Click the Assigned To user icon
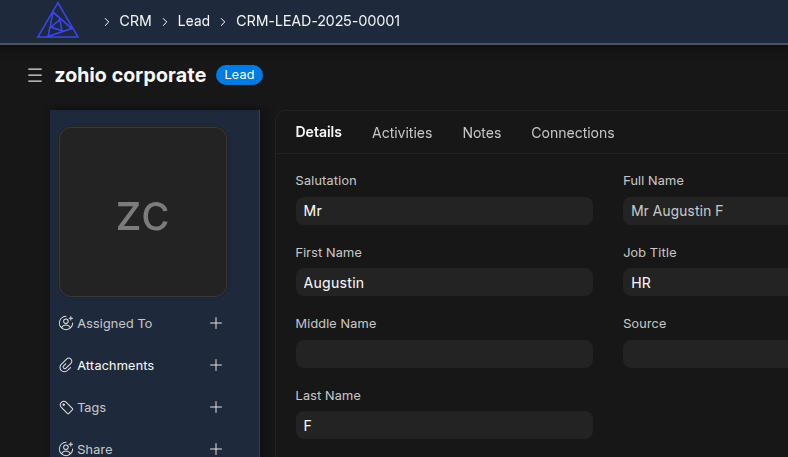The width and height of the screenshot is (788, 457). [x=66, y=323]
